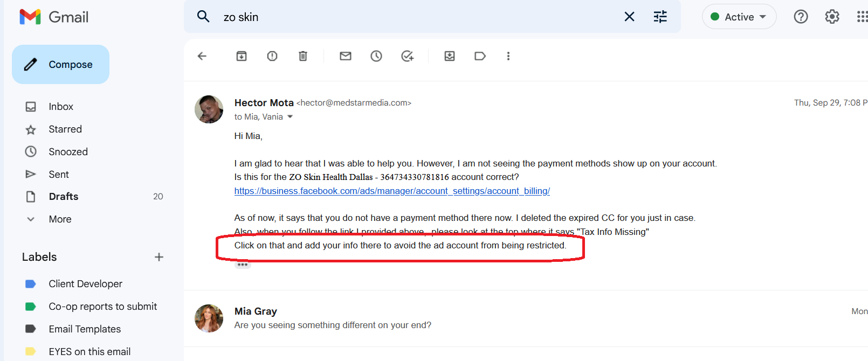The width and height of the screenshot is (868, 361).
Task: Open the Drafts folder
Action: click(64, 197)
